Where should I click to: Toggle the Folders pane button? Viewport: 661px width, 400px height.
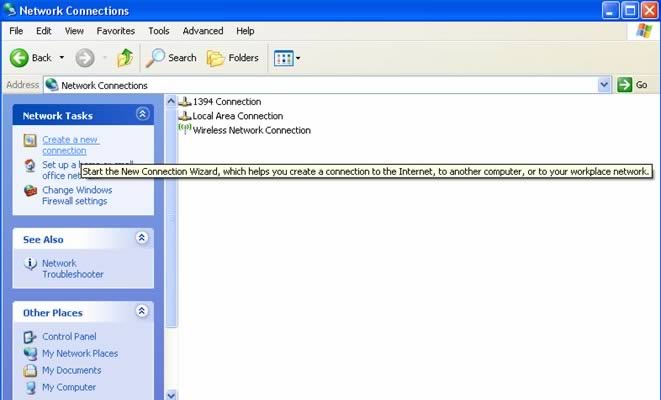coord(233,58)
